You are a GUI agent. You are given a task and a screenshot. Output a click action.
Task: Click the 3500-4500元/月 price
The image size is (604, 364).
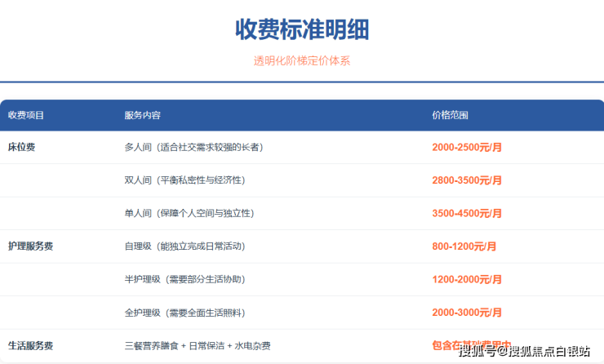[x=467, y=213]
